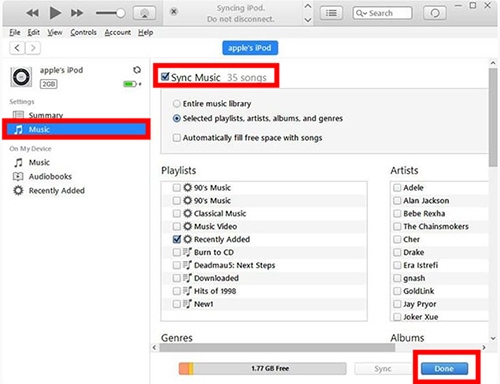The width and height of the screenshot is (500, 384).
Task: Enable Automatically fill free space with songs
Action: point(177,138)
